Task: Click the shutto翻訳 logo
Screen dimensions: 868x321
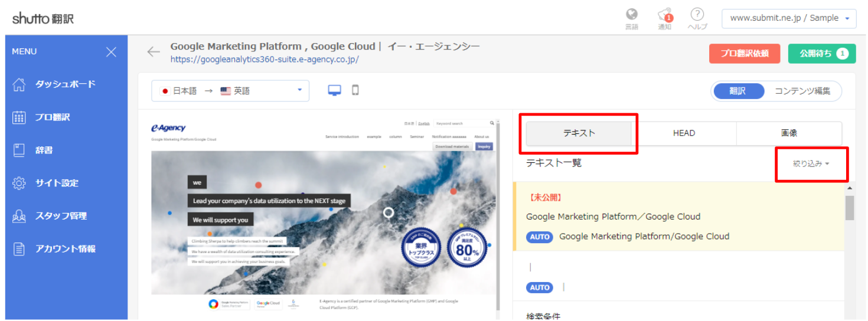Action: click(x=43, y=18)
